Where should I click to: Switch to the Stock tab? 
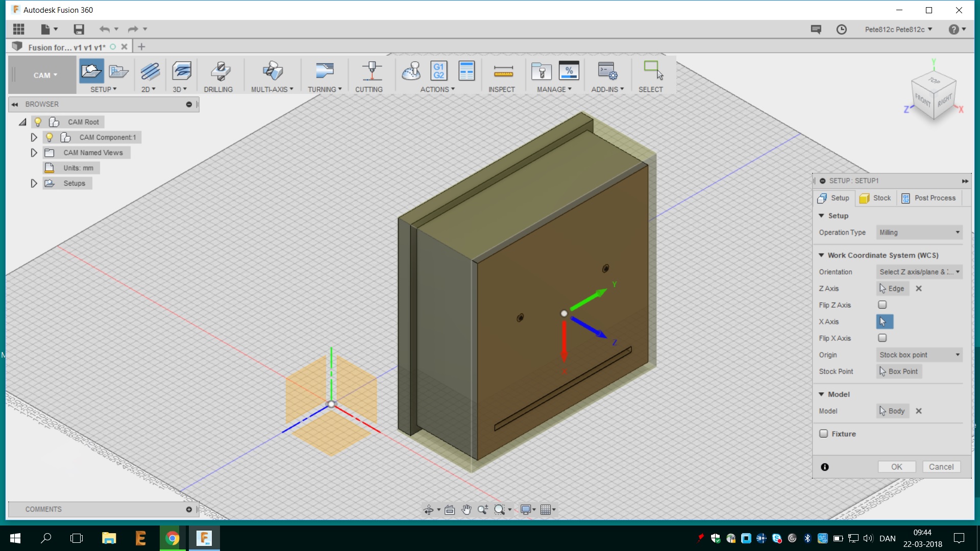tap(875, 198)
